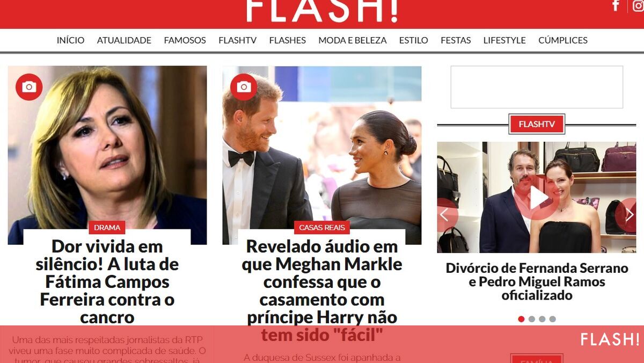644x363 pixels.
Task: Go to CÚMPLICES section
Action: 563,40
